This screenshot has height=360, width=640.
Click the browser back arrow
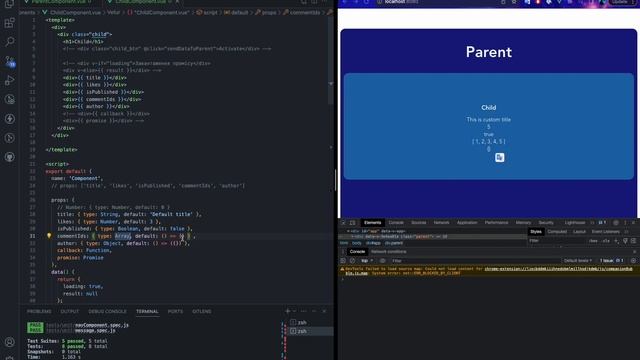pyautogui.click(x=345, y=2)
